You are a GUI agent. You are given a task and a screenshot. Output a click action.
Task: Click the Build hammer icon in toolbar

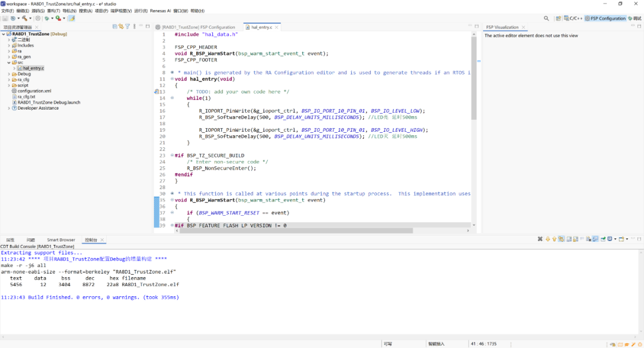point(24,18)
